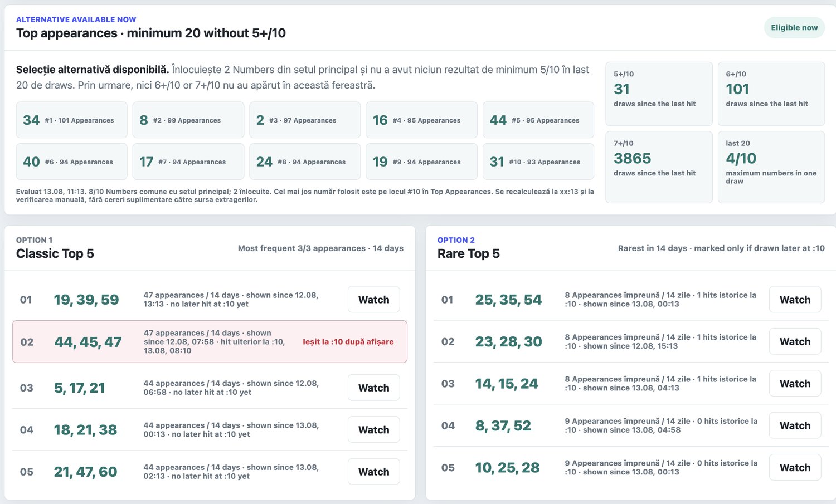Click the Eligible now badge

click(794, 27)
